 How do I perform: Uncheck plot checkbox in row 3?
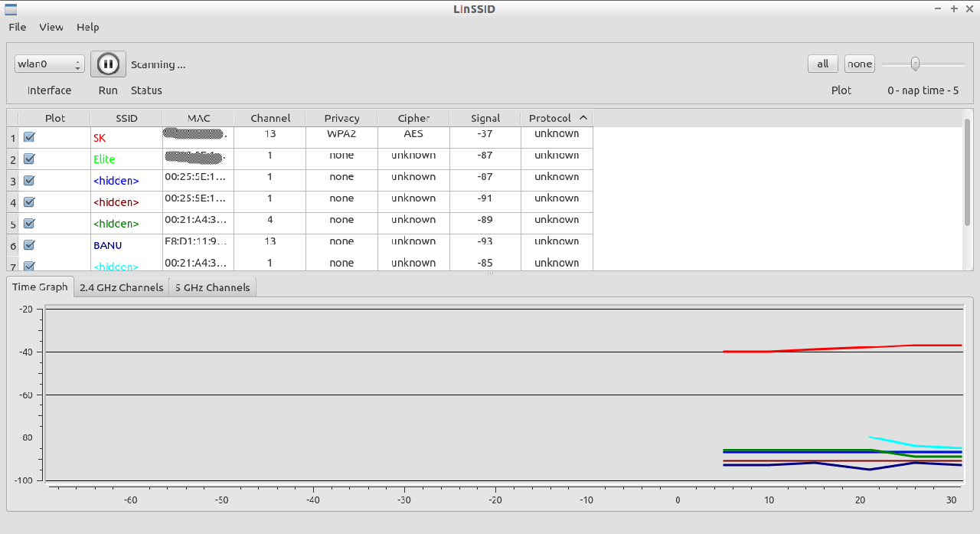click(29, 181)
